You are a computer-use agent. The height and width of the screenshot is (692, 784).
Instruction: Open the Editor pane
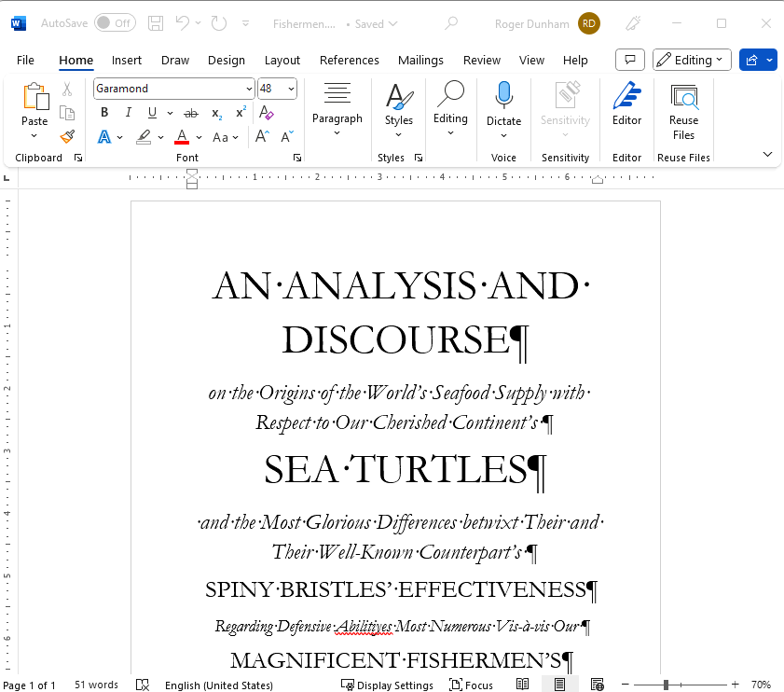pos(626,103)
